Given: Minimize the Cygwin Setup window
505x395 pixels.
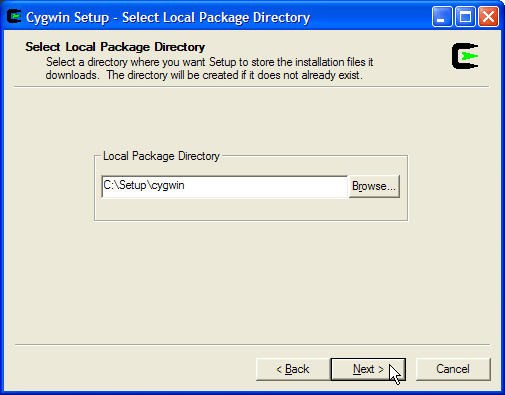Looking at the screenshot, I should (441, 17).
